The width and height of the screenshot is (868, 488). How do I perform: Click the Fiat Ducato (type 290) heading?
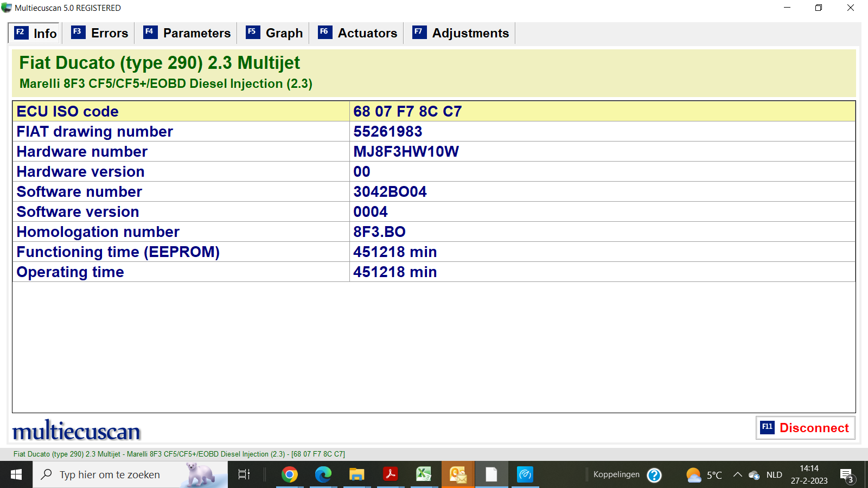159,63
